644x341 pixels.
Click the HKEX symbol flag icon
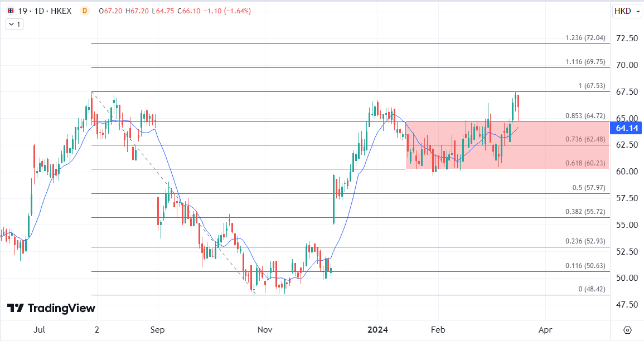tap(10, 11)
